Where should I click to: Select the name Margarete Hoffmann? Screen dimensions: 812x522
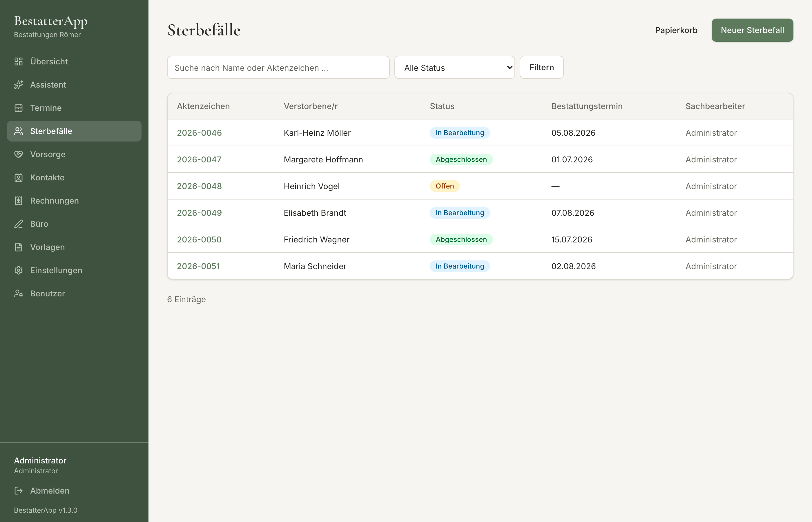click(323, 159)
